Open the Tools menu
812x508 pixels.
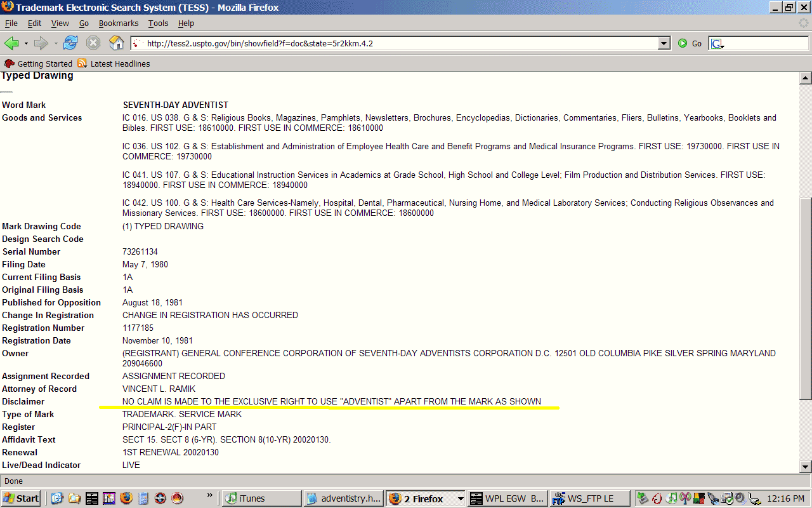tap(158, 23)
